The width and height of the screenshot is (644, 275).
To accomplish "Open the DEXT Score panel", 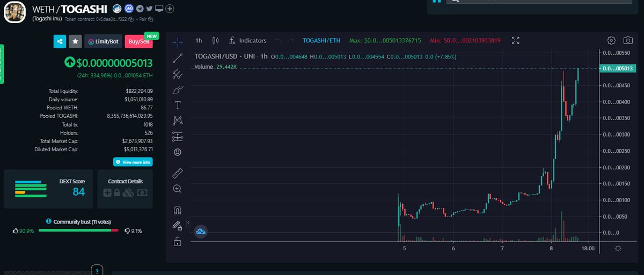I will point(48,189).
